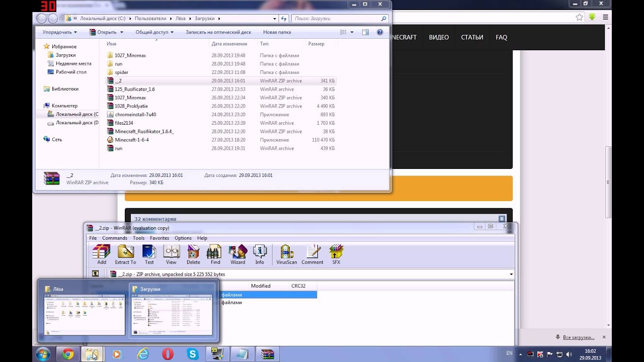Open the Упорядочить dropdown in Explorer

point(60,32)
